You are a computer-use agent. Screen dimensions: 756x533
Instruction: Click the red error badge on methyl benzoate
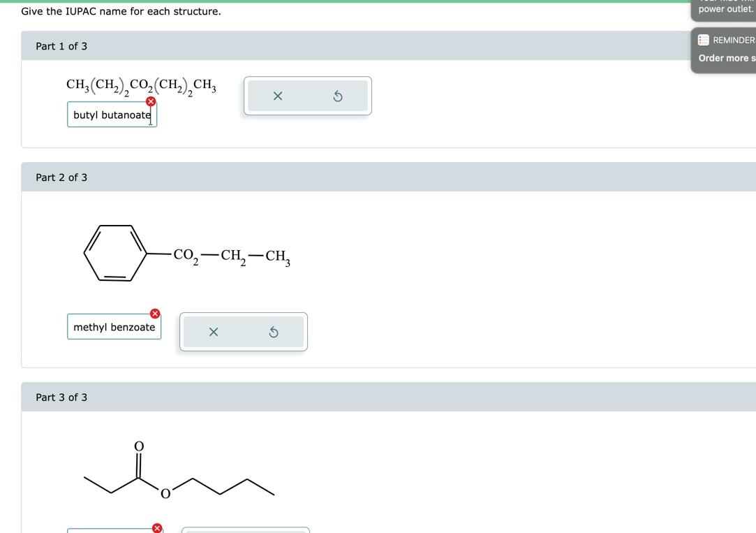click(155, 314)
